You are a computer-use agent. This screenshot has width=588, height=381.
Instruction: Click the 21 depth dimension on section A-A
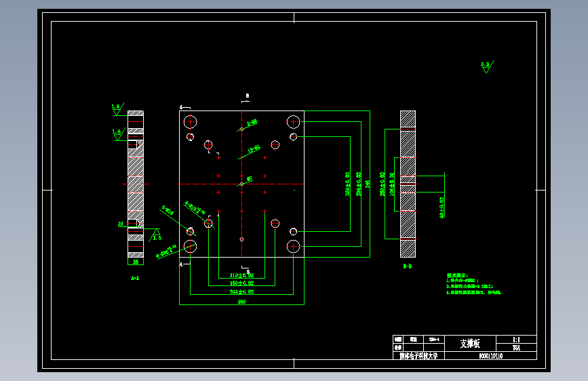point(120,224)
